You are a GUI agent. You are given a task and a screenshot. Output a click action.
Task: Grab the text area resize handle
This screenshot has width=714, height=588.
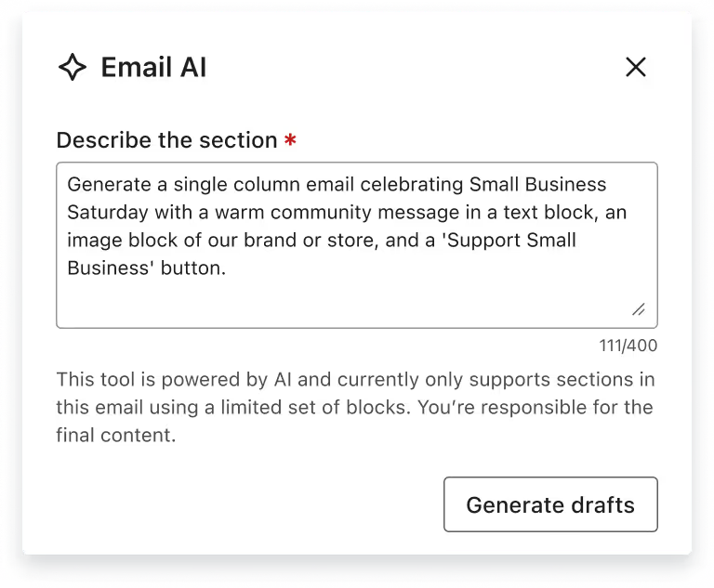(x=639, y=309)
